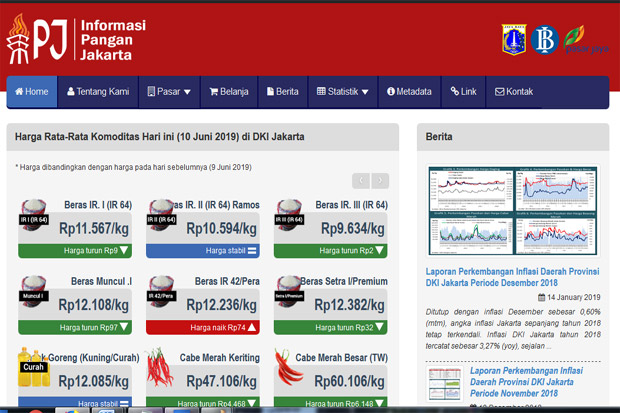Open the inflation charts thumbnail in Berita
Viewport: 620px width, 413px height.
pyautogui.click(x=513, y=210)
